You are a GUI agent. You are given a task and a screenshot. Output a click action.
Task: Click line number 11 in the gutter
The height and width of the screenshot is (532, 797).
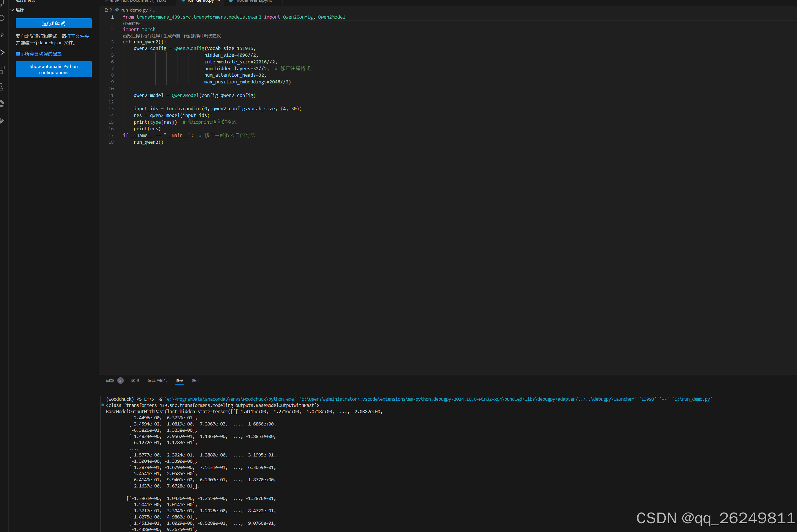[111, 95]
